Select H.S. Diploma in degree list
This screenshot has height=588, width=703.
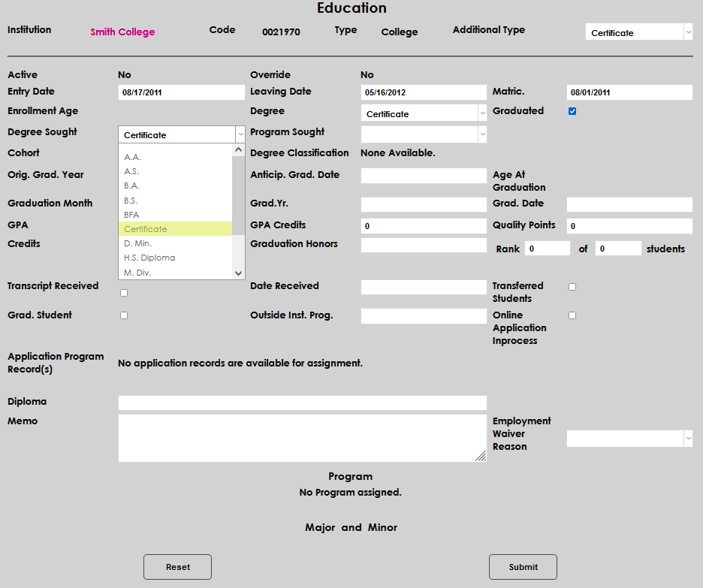click(x=149, y=258)
